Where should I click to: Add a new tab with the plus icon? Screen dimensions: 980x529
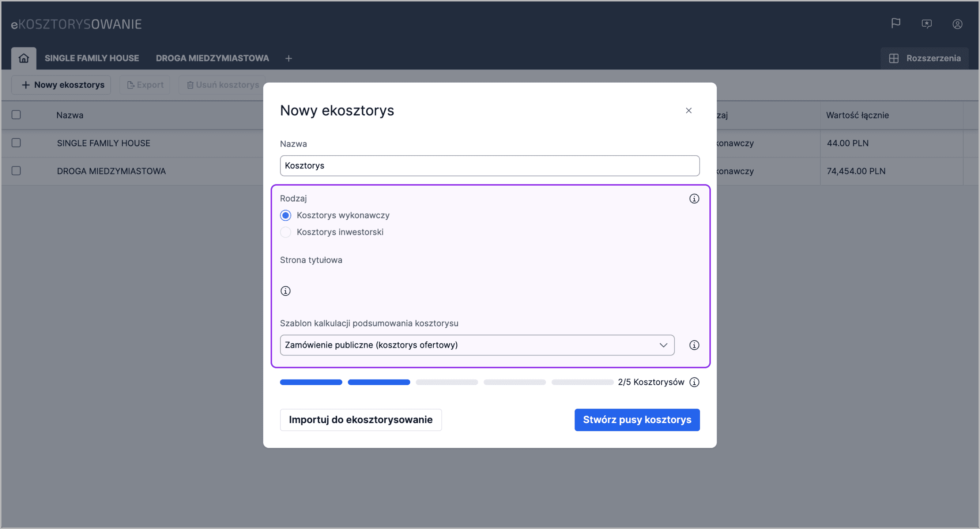[x=289, y=58]
